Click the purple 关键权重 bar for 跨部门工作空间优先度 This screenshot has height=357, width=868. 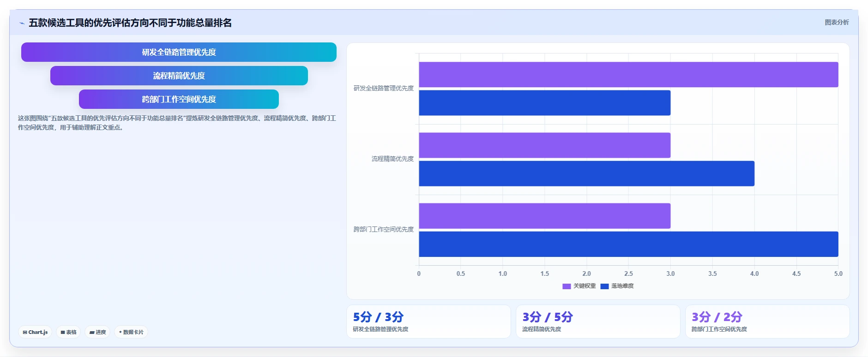pyautogui.click(x=545, y=216)
